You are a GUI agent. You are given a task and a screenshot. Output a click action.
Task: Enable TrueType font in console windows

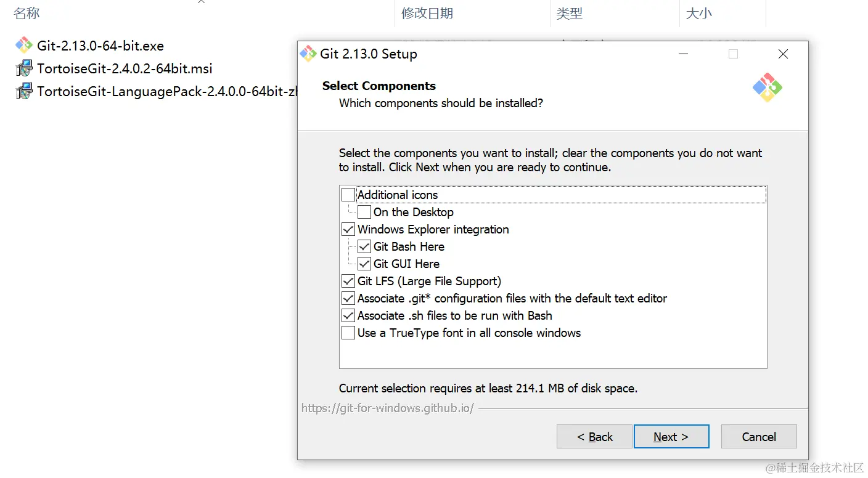click(x=348, y=333)
